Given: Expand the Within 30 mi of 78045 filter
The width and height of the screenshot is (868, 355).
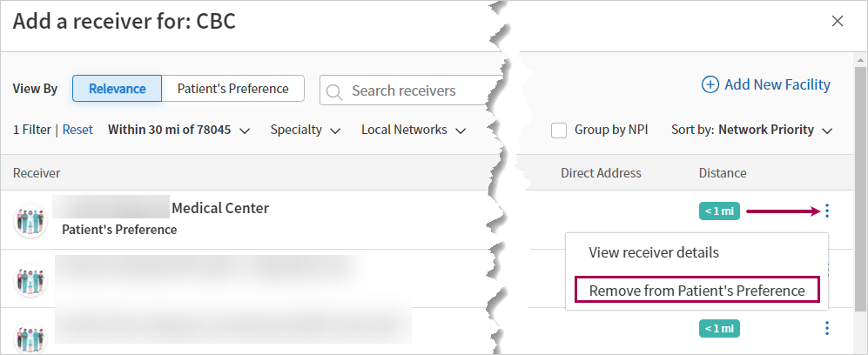Looking at the screenshot, I should pos(178,130).
